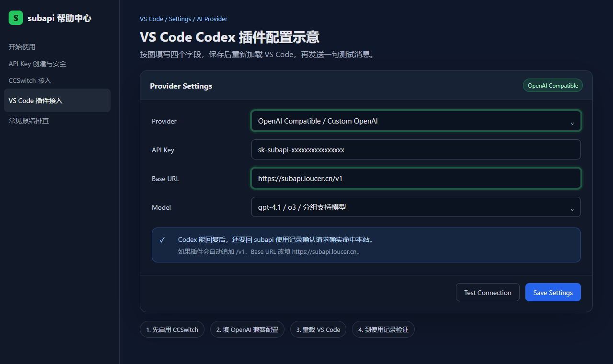Click the Save Settings button

point(553,292)
